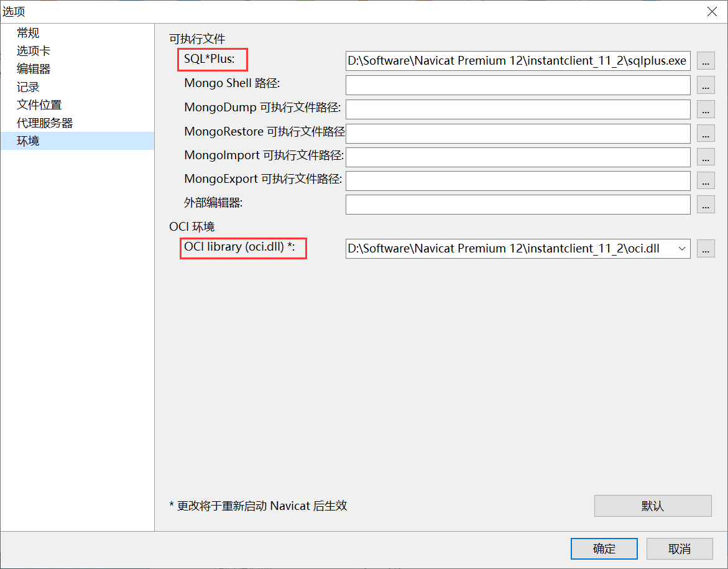The height and width of the screenshot is (569, 728).
Task: Click the Navicat restart notice text
Action: 258,506
